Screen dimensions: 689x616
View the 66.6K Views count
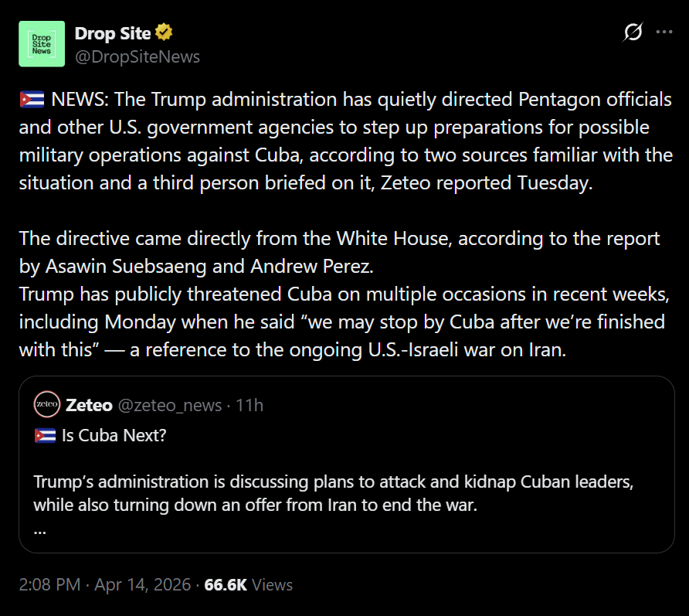coord(248,585)
